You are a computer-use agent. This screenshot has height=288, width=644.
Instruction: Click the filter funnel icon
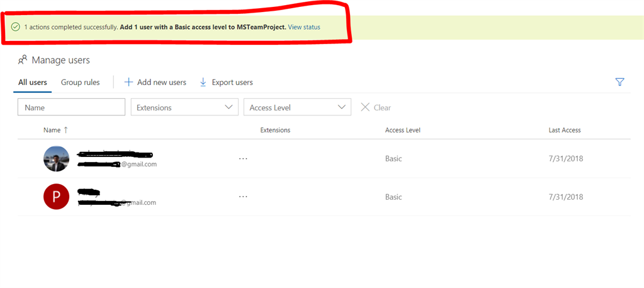click(620, 82)
